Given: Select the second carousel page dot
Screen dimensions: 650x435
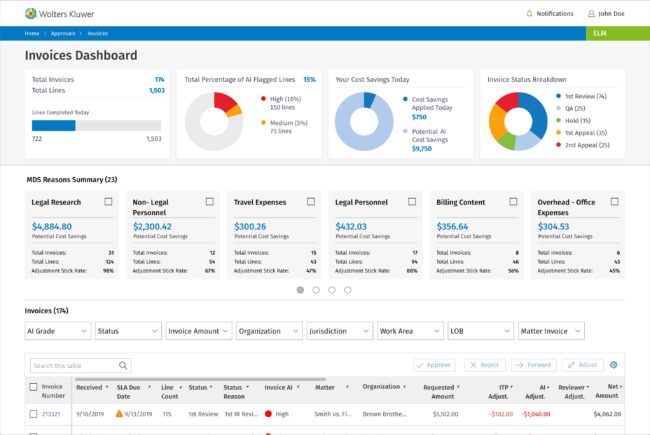Looking at the screenshot, I should click(x=316, y=290).
